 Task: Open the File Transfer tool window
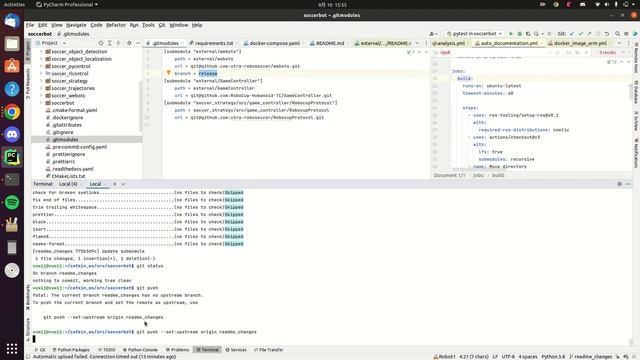[x=269, y=350]
